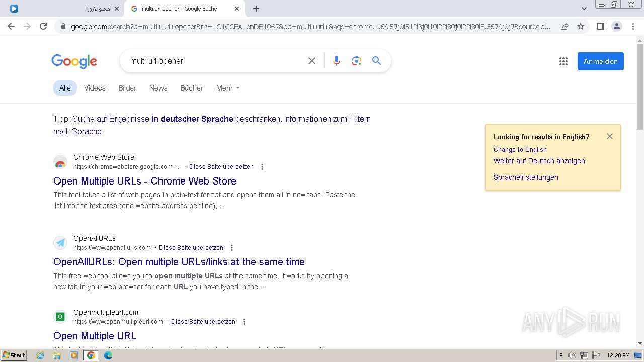
Task: Click the Google search text field
Action: pos(214,61)
